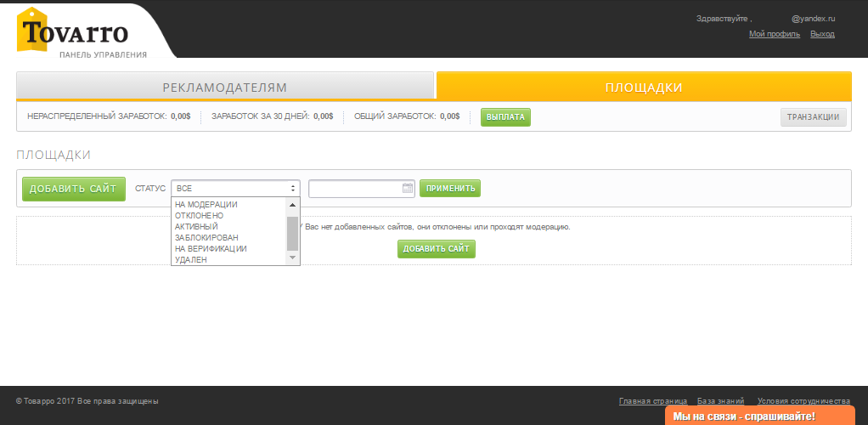Open Условия сотрудничества footer link
The height and width of the screenshot is (425, 868).
tap(803, 401)
